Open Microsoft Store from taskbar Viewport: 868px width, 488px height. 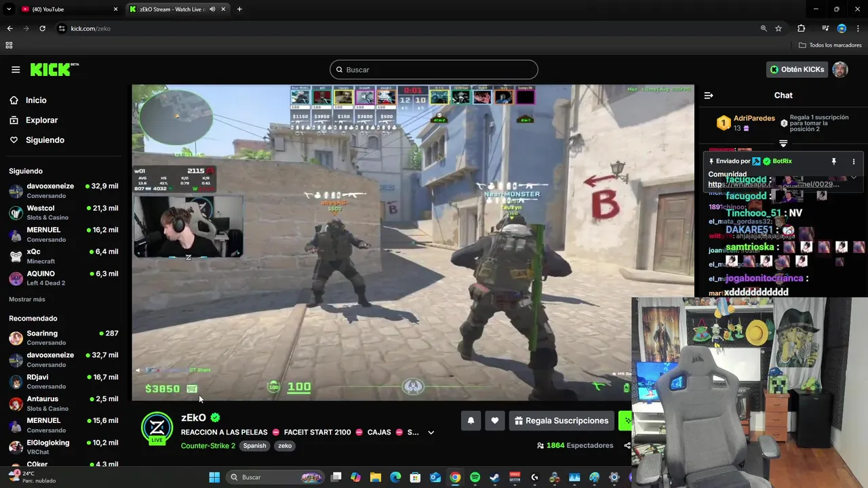point(415,477)
